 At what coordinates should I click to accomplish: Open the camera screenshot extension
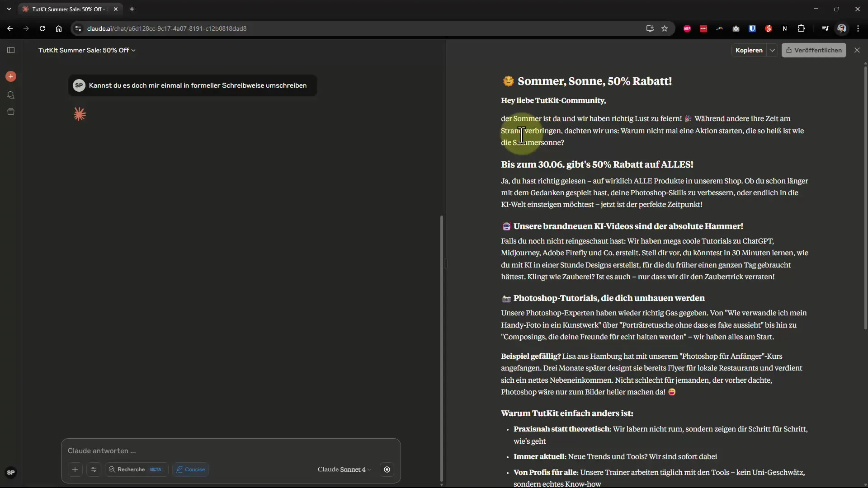pyautogui.click(x=736, y=28)
